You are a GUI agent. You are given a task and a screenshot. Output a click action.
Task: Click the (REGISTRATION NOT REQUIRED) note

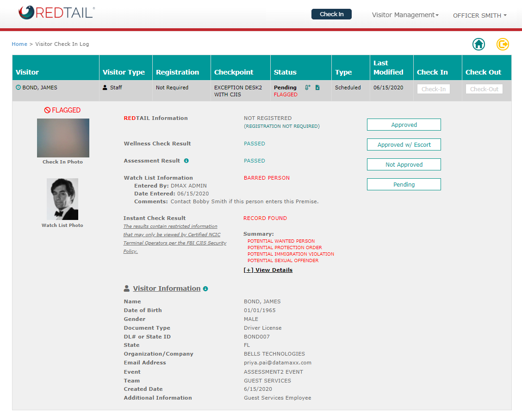coord(282,126)
